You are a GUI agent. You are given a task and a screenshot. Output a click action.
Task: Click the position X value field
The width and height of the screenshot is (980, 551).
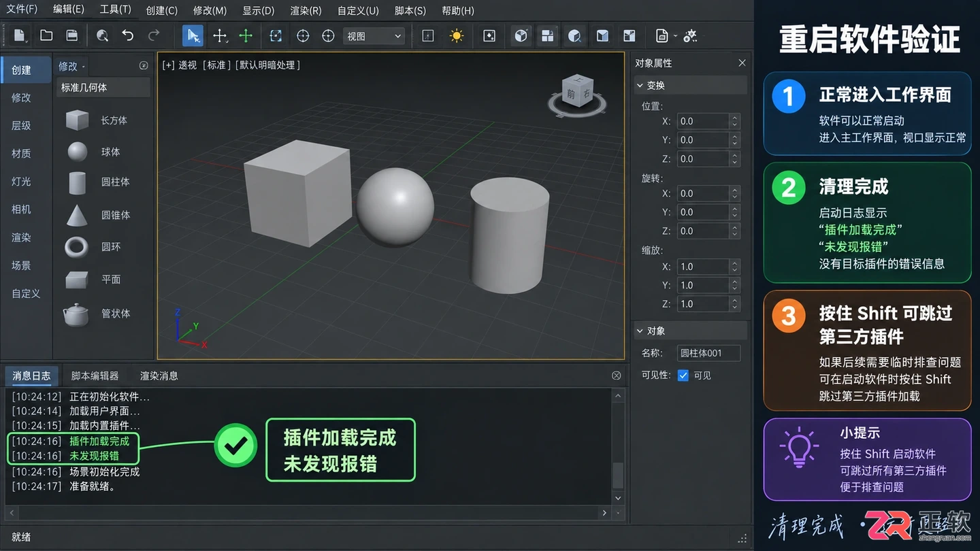[703, 121]
